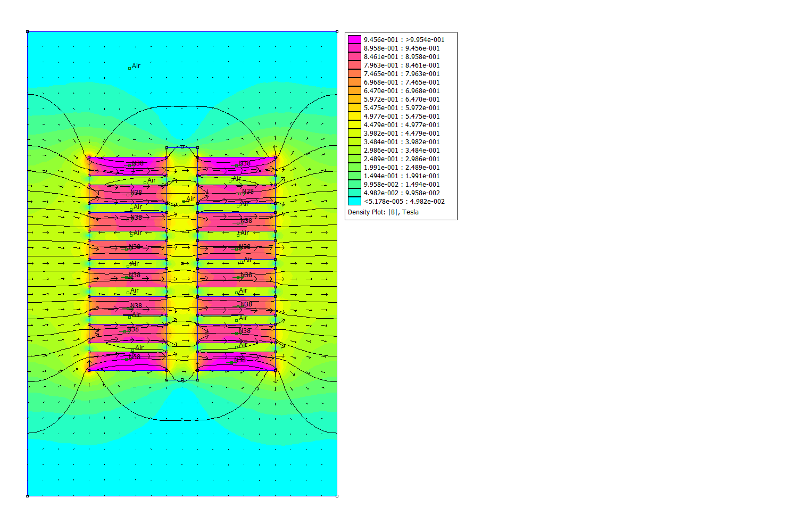Click the top-left corner node of the outer boundary
798x532 pixels.
click(x=28, y=32)
